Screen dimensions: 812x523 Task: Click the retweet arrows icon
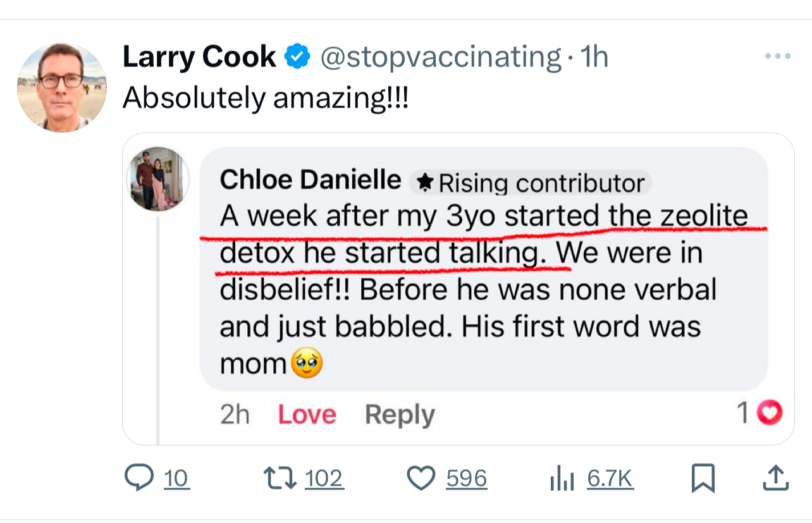(x=281, y=478)
